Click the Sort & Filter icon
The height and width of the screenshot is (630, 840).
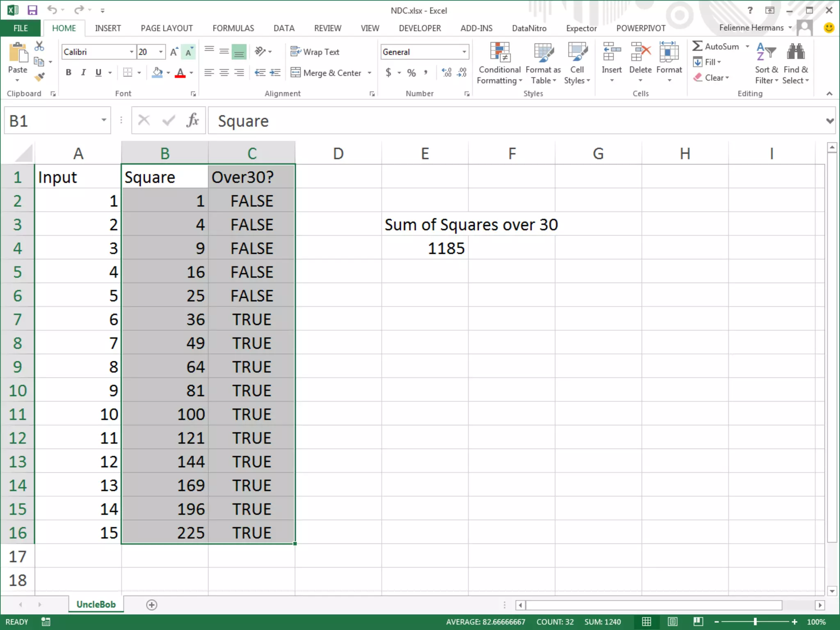(x=766, y=52)
